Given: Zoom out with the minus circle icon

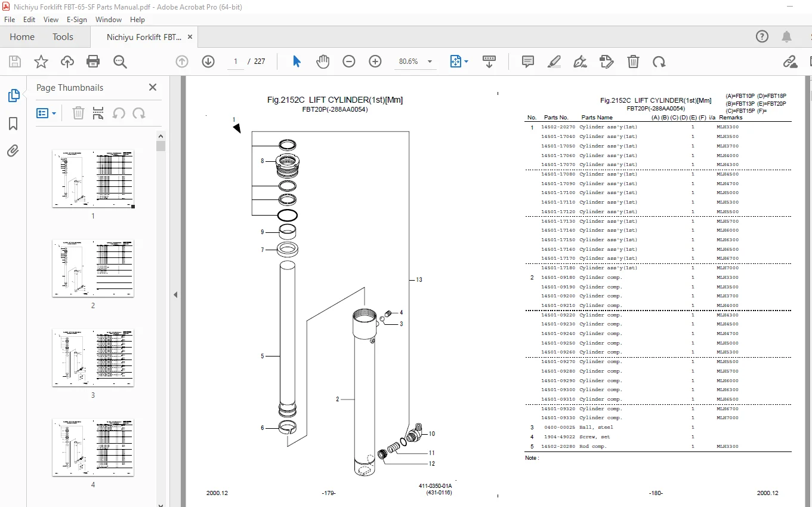Looking at the screenshot, I should coord(349,62).
